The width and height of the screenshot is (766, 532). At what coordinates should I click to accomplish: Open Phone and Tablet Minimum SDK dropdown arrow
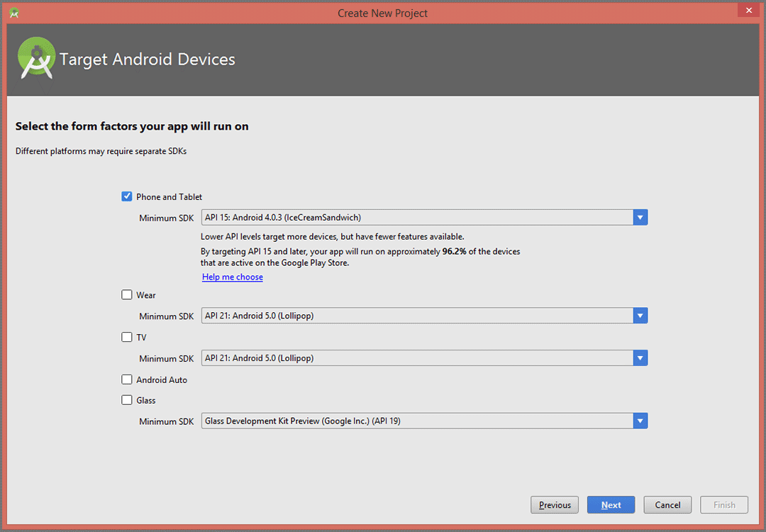640,217
